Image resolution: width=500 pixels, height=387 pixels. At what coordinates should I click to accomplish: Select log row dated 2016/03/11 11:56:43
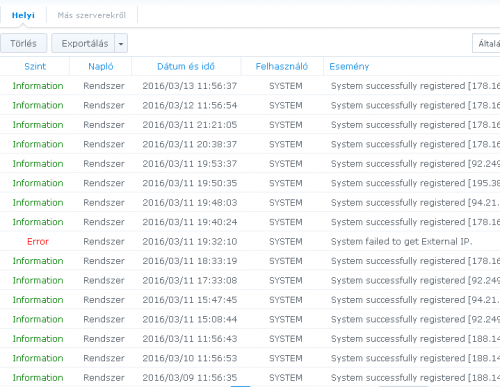click(250, 339)
